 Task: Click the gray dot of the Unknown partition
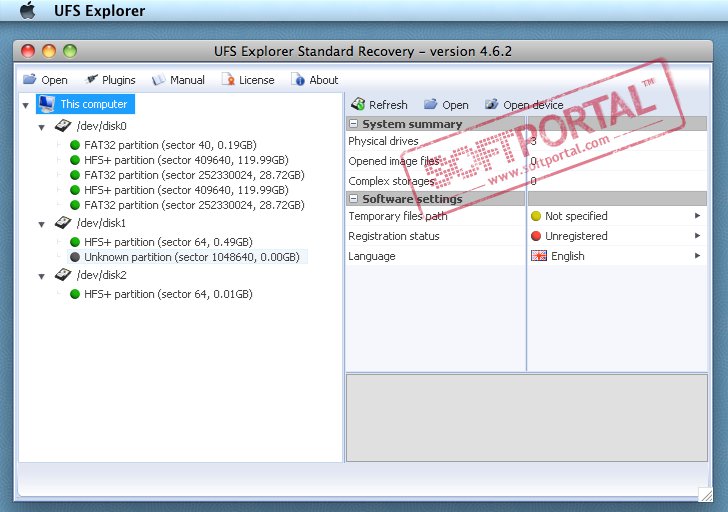[75, 257]
